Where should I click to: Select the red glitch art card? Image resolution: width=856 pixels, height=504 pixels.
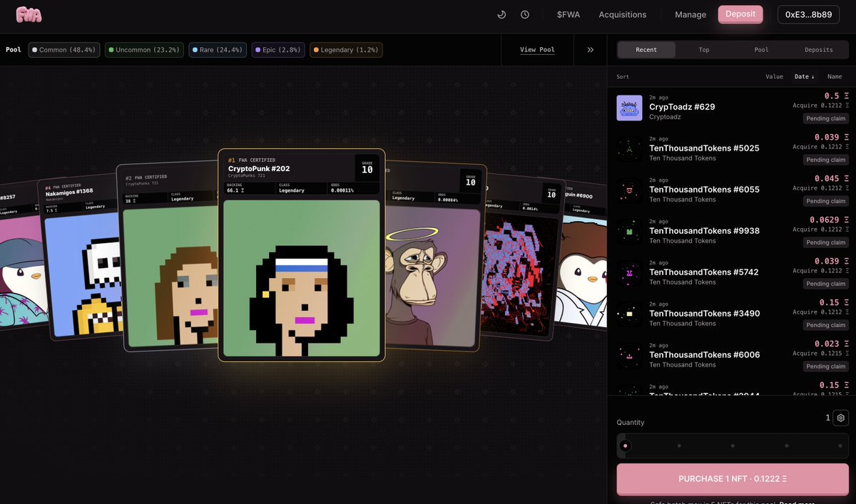pos(524,258)
